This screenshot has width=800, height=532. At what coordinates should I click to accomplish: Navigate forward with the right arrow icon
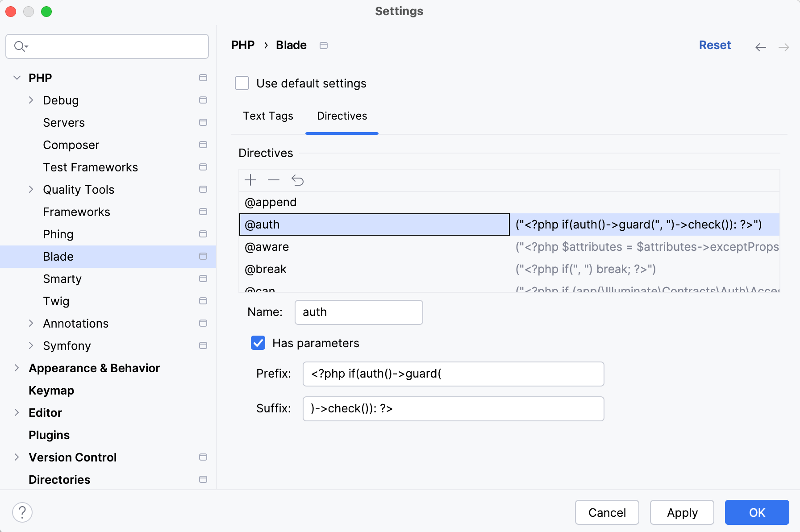coord(784,47)
